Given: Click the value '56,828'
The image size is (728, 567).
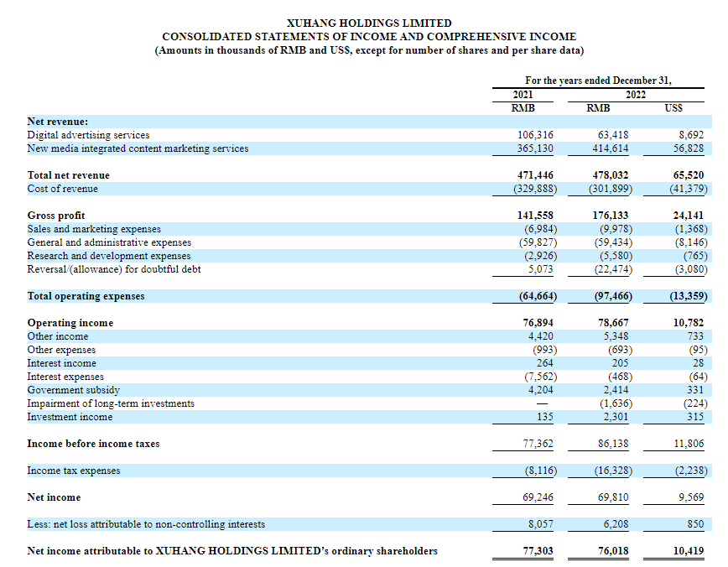Looking at the screenshot, I should tap(689, 148).
